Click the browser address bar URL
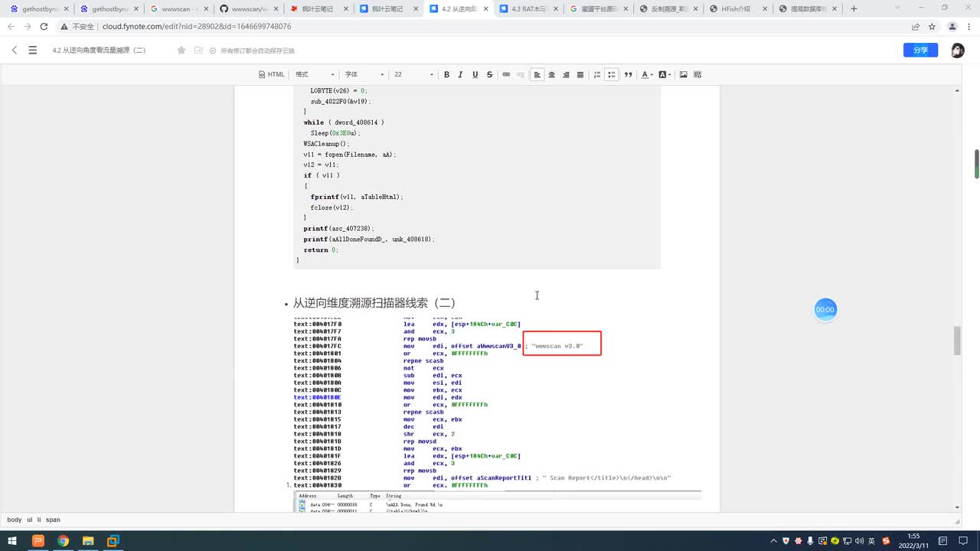Image resolution: width=980 pixels, height=551 pixels. click(x=197, y=26)
